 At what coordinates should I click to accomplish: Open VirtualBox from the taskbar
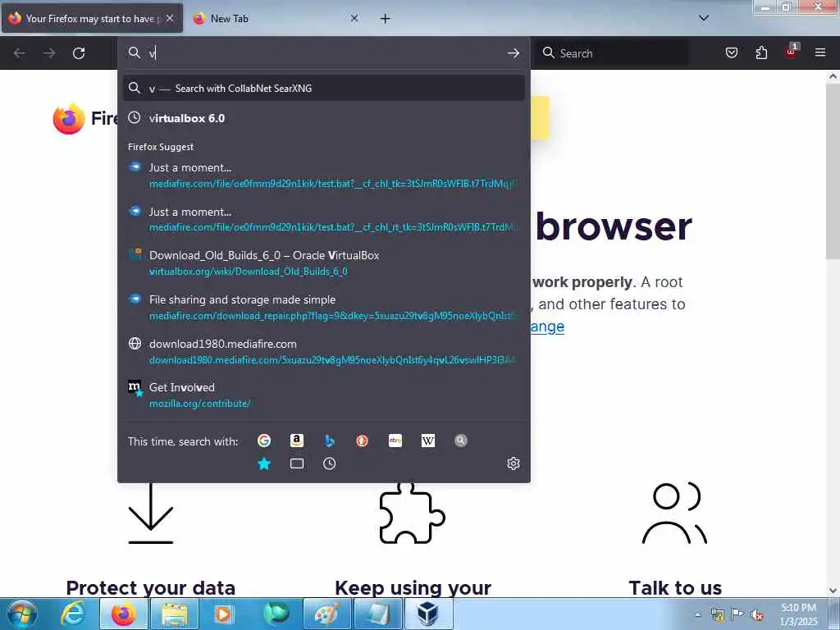428,614
